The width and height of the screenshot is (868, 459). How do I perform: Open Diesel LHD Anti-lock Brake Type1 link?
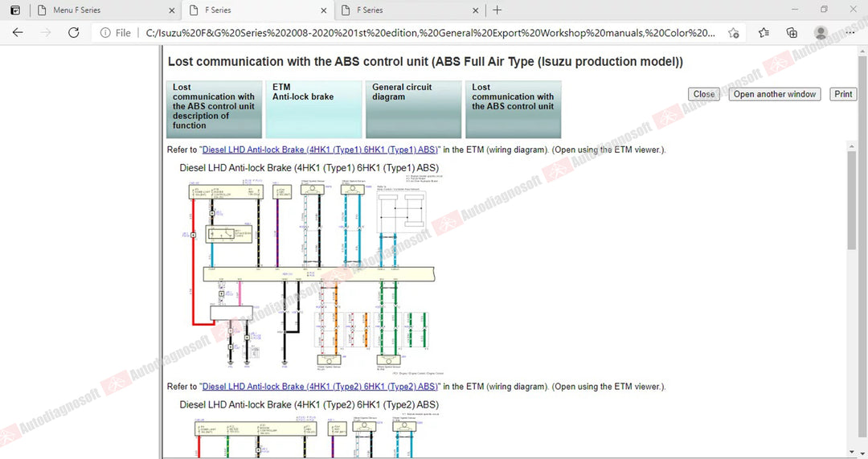[x=319, y=150]
